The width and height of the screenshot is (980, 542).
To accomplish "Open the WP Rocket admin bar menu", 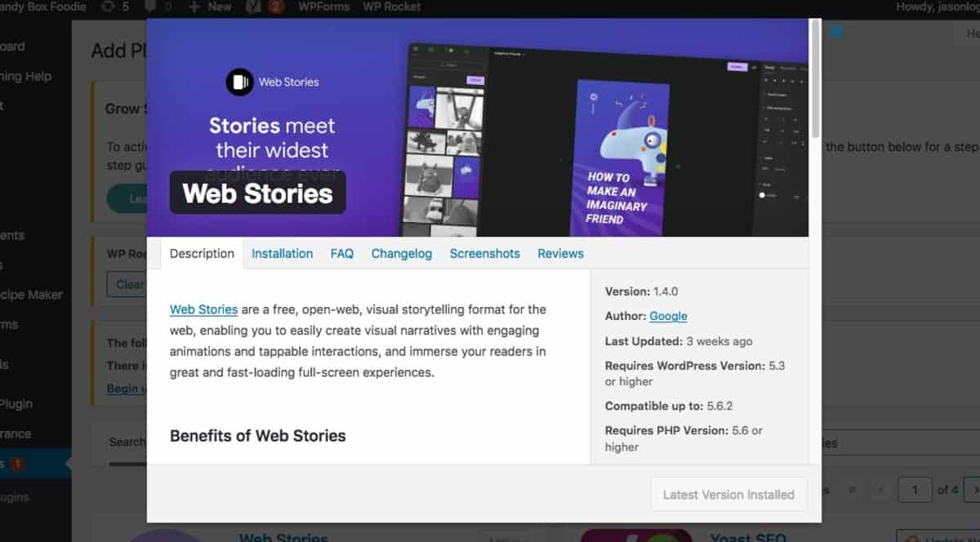I will click(392, 7).
